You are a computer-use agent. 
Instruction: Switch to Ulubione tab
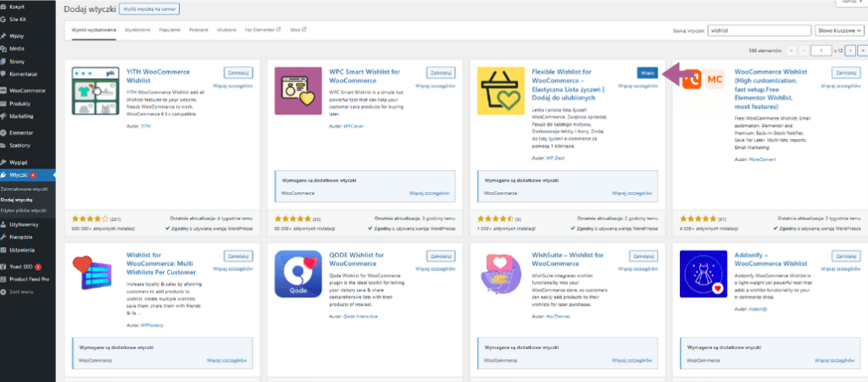[x=227, y=30]
